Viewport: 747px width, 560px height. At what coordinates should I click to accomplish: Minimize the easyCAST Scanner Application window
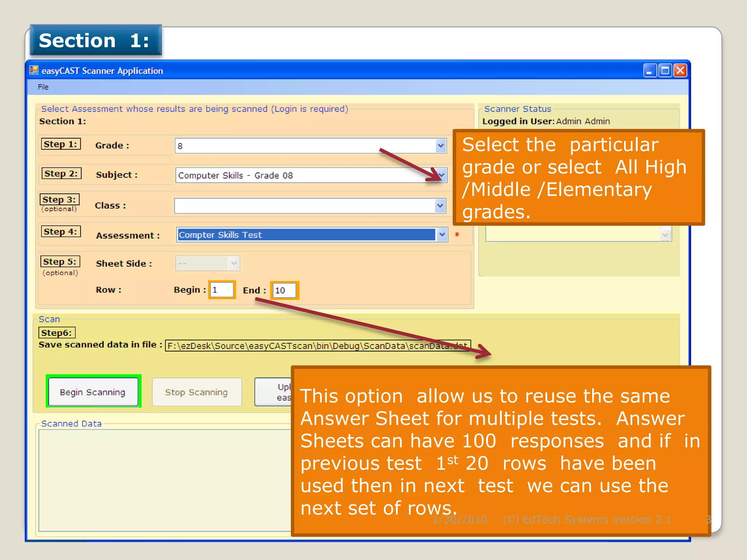tap(650, 70)
